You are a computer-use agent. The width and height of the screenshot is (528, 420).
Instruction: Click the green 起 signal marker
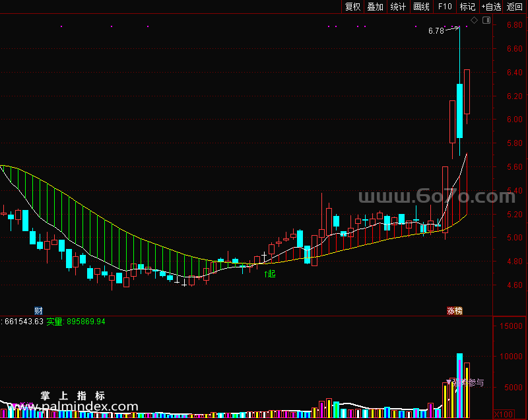click(270, 274)
